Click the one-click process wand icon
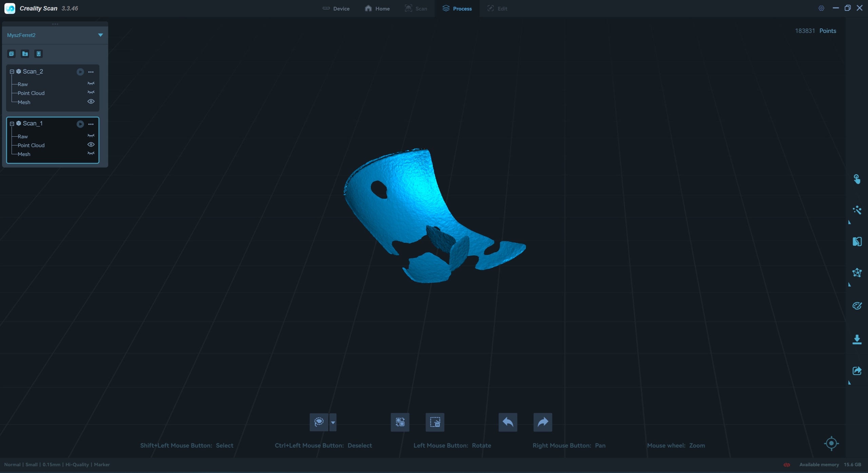The image size is (868, 473). [856, 210]
